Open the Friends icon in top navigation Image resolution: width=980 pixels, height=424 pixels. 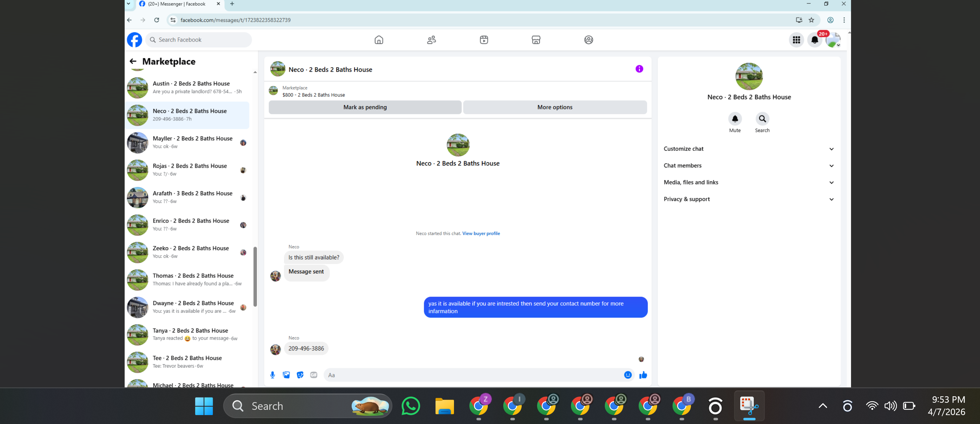[432, 40]
